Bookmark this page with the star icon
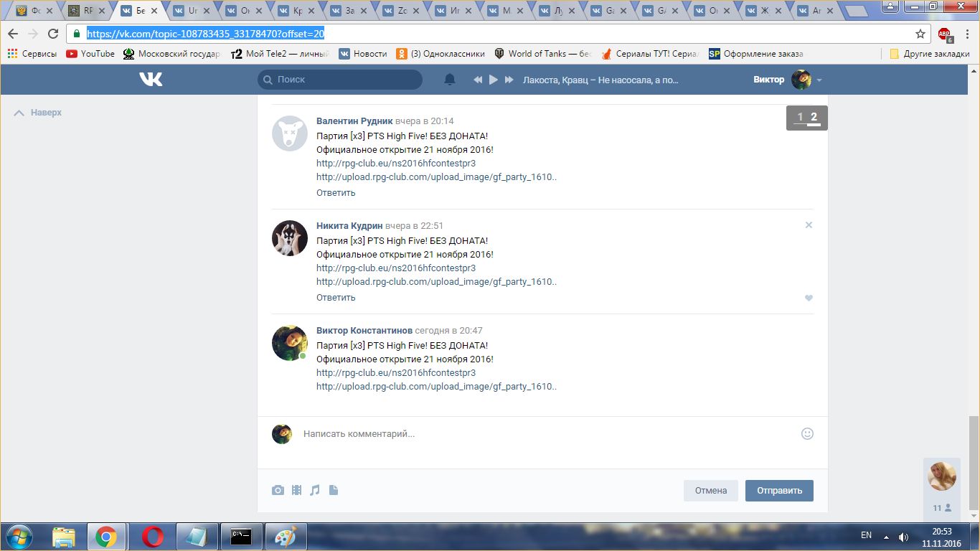 pos(920,34)
